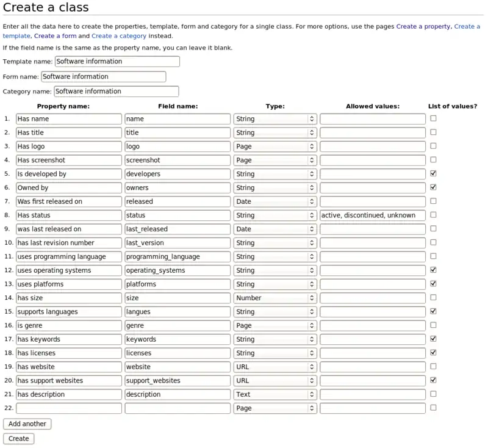Open Type dropdown for Was first released on
This screenshot has height=448, width=488.
(275, 201)
